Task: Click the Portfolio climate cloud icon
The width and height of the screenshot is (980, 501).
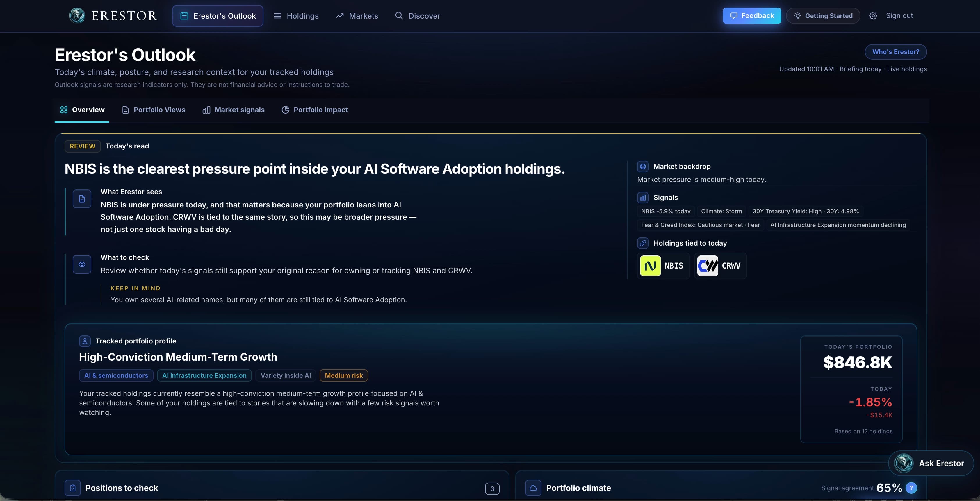Action: coord(533,488)
